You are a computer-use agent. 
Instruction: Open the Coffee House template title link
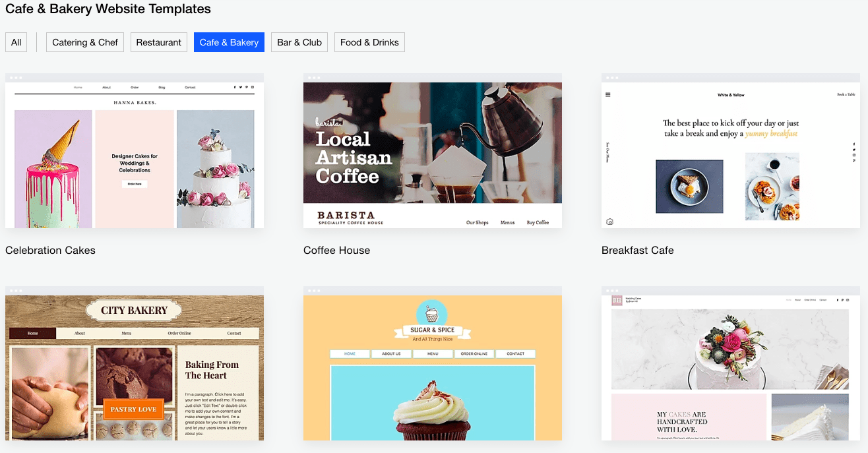coord(336,251)
